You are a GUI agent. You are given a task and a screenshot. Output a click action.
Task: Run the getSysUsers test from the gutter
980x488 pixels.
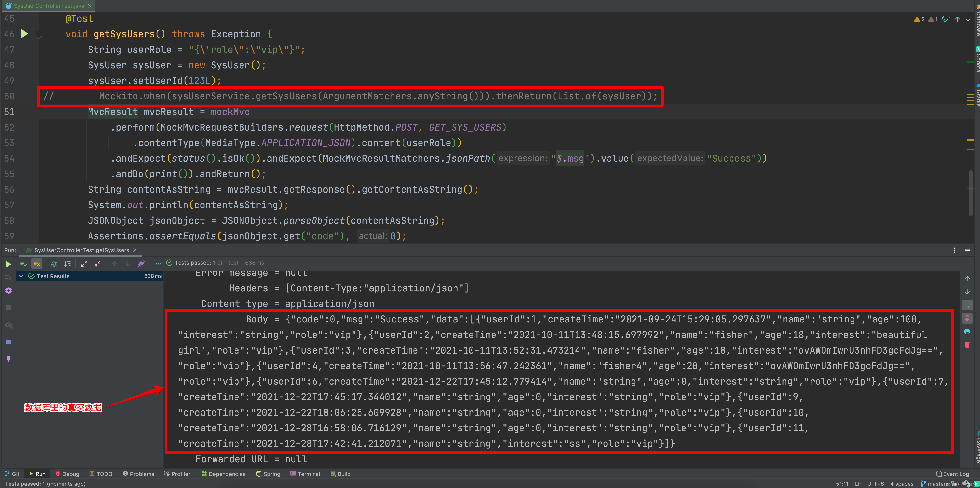tap(24, 34)
